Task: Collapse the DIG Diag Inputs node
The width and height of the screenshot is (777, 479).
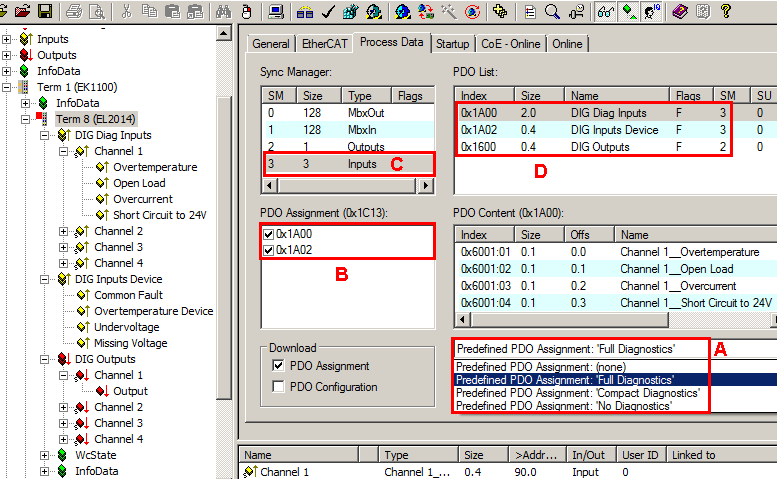Action: click(45, 135)
